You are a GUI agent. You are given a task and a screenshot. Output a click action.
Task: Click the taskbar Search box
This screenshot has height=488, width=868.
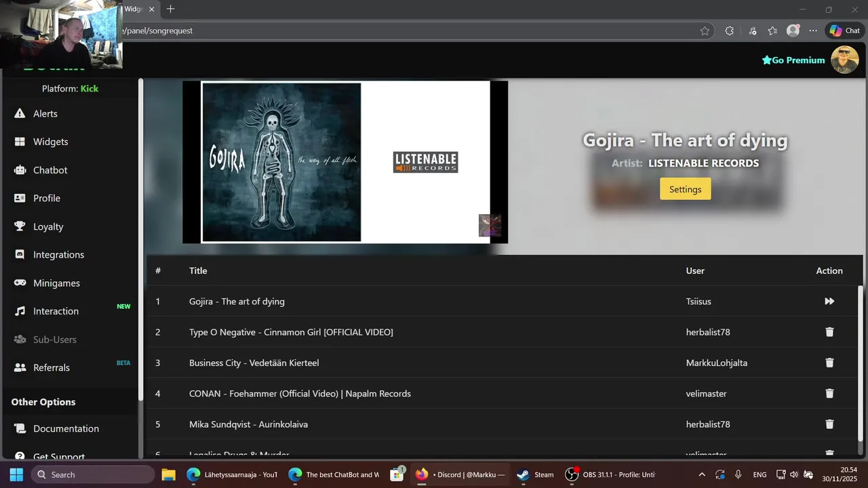click(93, 474)
